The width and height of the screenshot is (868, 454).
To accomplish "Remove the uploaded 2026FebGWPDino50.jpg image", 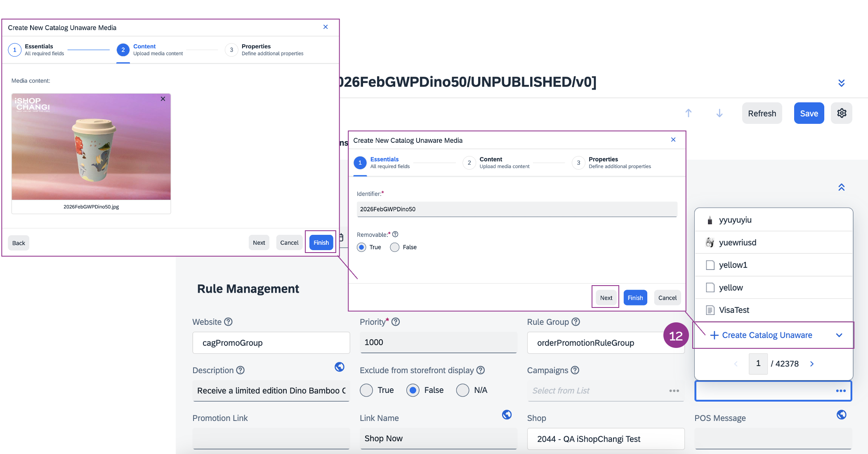I will pos(163,99).
